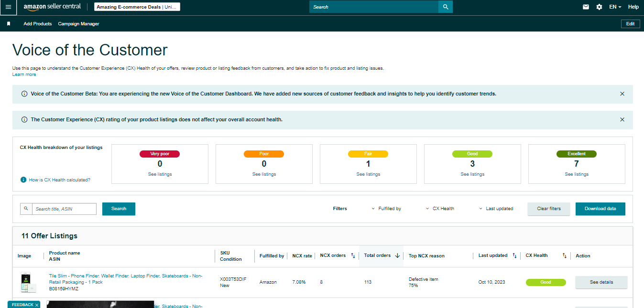Click the orange Poor badge
Viewport: 644px width, 308px height.
tap(264, 154)
